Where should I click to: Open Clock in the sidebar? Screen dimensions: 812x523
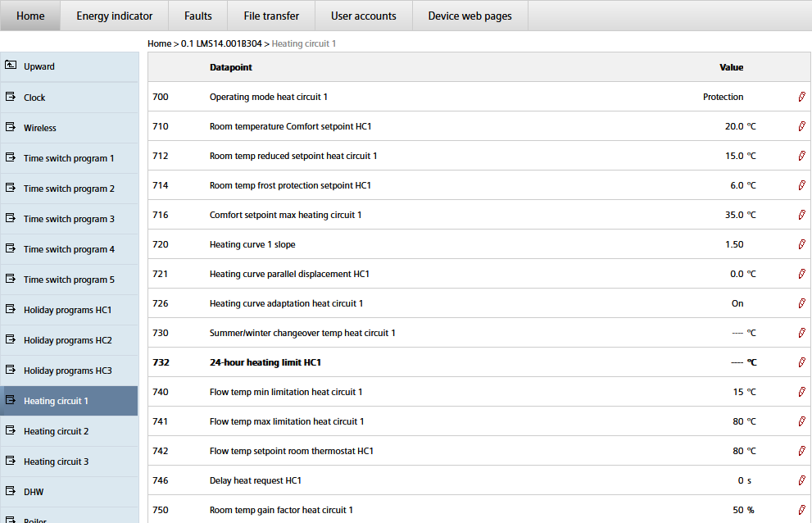34,98
